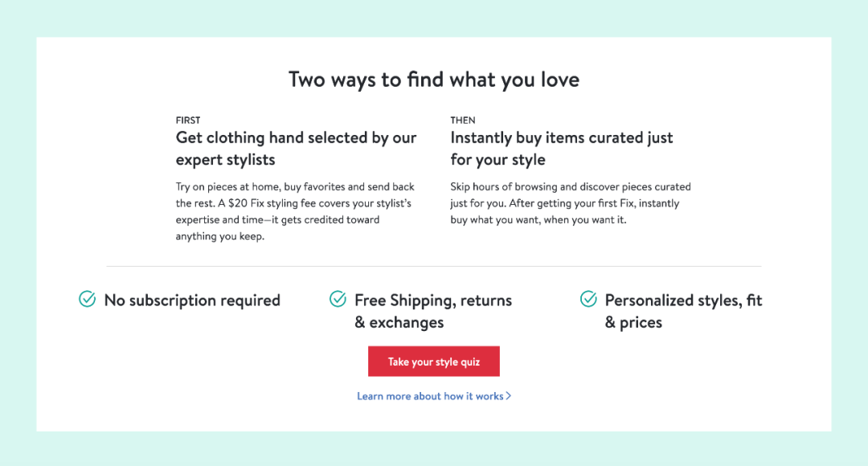Click the chevron arrow after Learn more link

[509, 396]
